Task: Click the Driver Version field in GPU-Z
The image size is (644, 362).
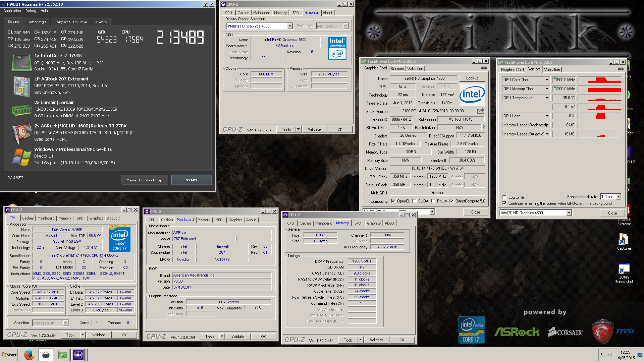Action: [x=437, y=168]
